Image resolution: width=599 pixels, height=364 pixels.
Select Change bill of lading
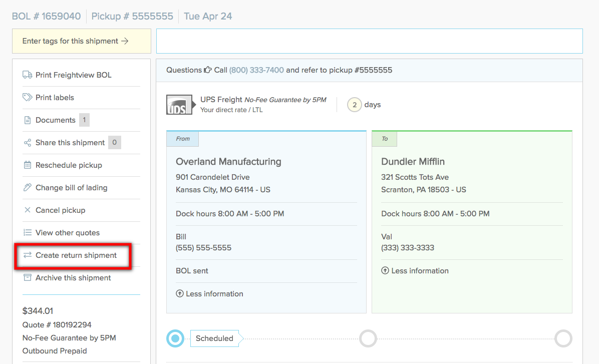tap(72, 188)
